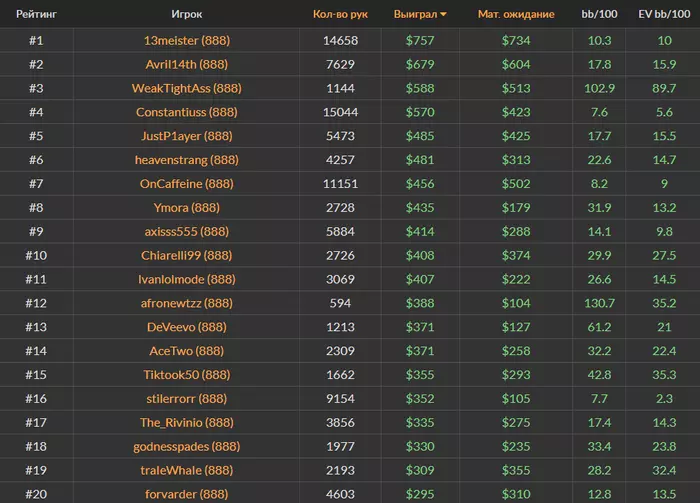Select bb/100 value 61.2
Viewport: 700px width, 503px height.
(x=599, y=327)
